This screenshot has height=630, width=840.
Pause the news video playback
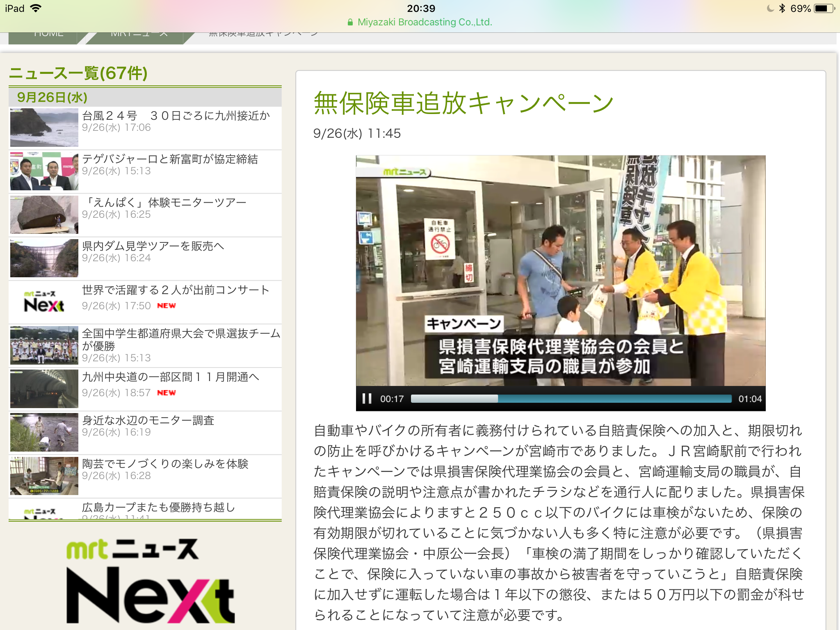tap(367, 399)
